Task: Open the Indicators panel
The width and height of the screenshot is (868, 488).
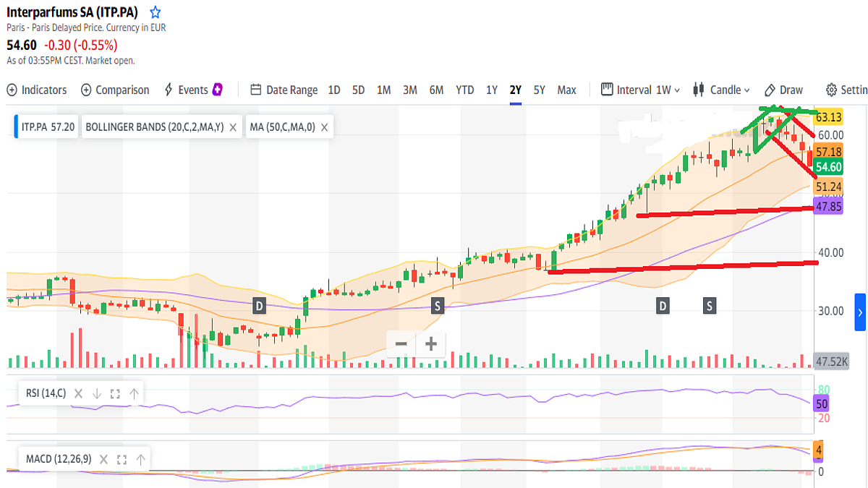Action: pyautogui.click(x=37, y=90)
